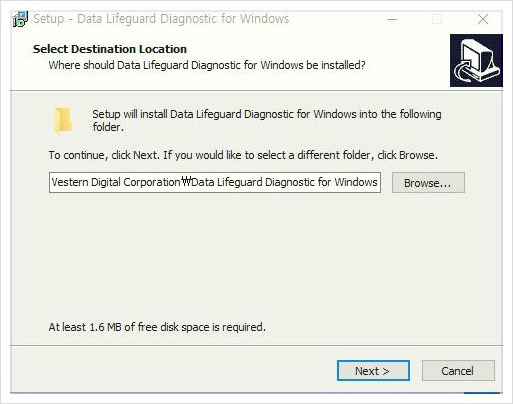Click the word "Browse" in the instruction sentence
Viewport: 513px width, 404px height.
pos(417,155)
